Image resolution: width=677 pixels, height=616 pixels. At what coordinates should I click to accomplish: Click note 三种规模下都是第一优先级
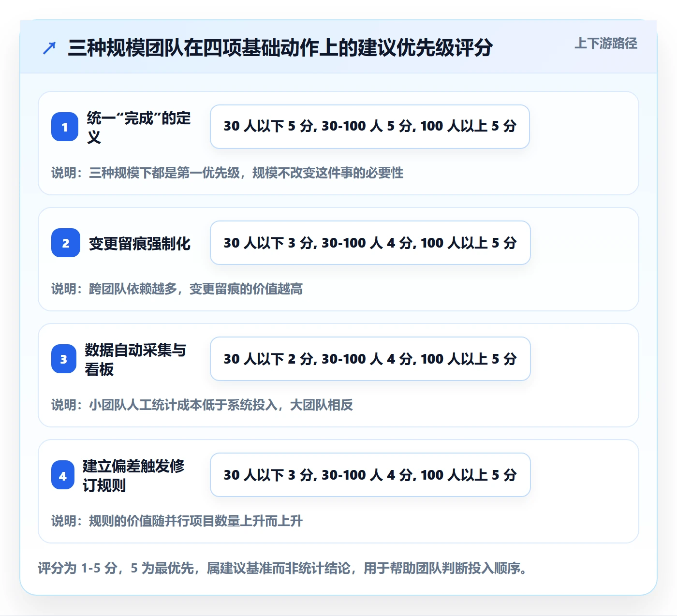(x=227, y=173)
